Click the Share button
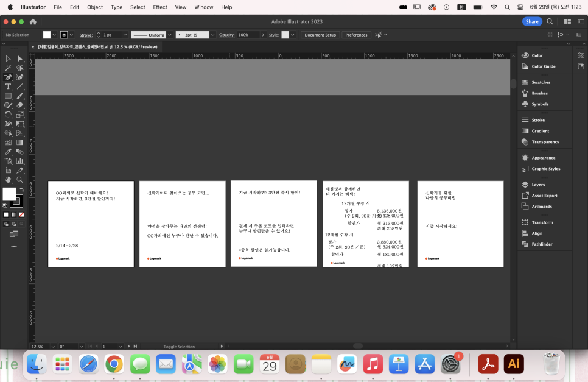Image resolution: width=588 pixels, height=382 pixels. click(532, 21)
